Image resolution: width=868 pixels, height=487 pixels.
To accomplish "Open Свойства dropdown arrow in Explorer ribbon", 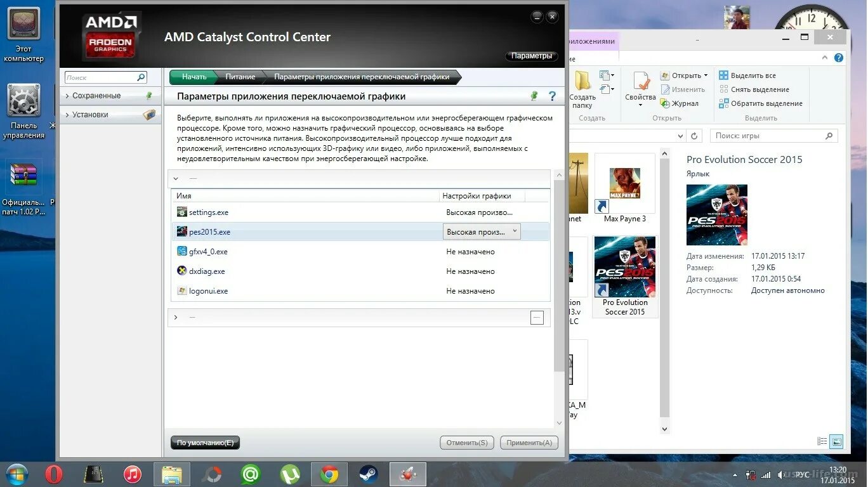I will click(641, 105).
